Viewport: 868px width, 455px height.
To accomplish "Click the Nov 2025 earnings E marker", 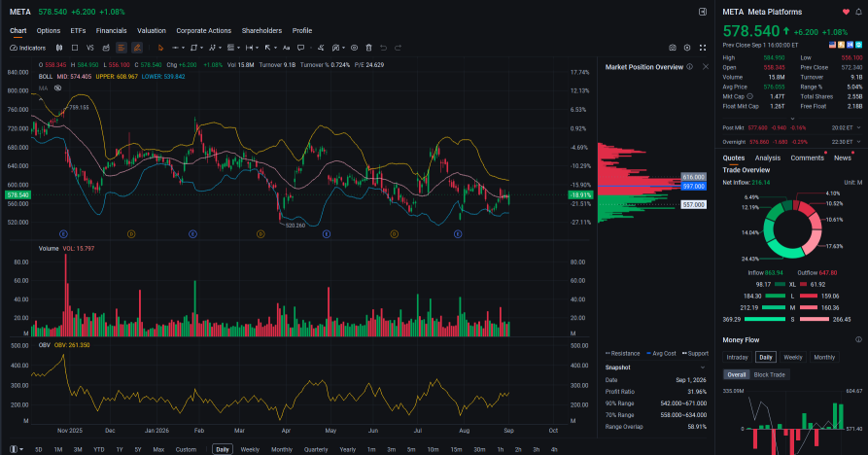I will [63, 234].
